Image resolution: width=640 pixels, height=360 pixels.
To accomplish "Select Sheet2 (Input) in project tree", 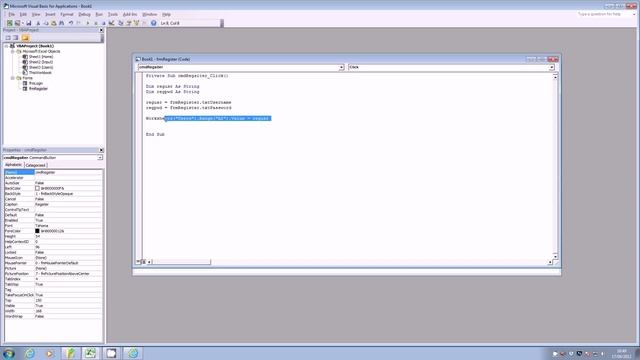I will click(40, 62).
